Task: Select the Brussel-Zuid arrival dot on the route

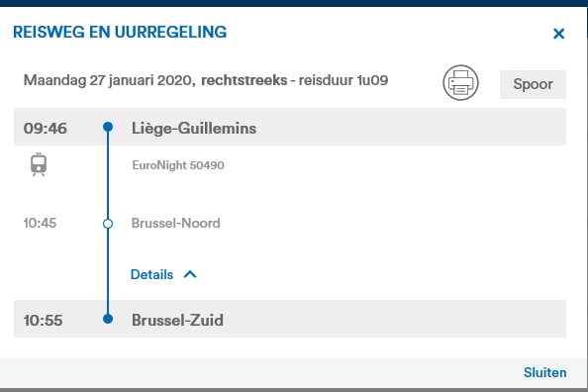Action: [x=108, y=319]
